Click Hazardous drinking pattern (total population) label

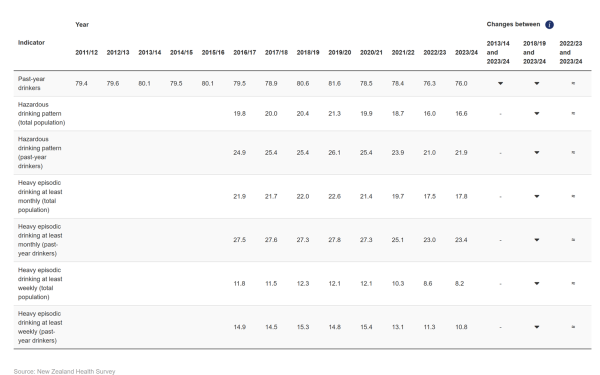[41, 114]
